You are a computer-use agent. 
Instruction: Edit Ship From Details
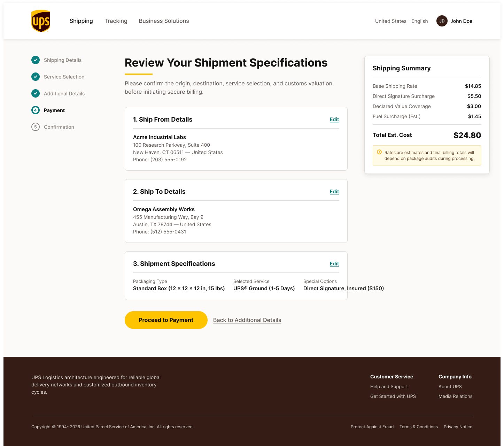point(334,119)
